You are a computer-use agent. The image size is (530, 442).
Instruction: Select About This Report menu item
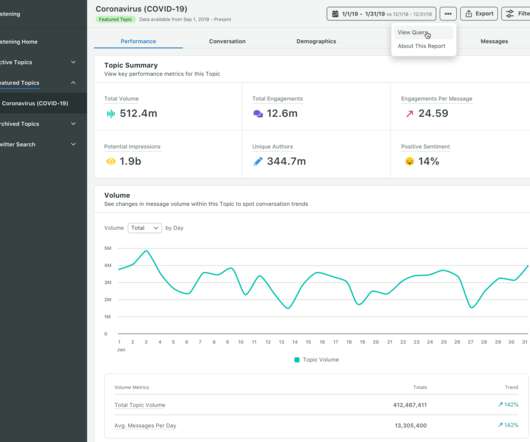point(421,46)
